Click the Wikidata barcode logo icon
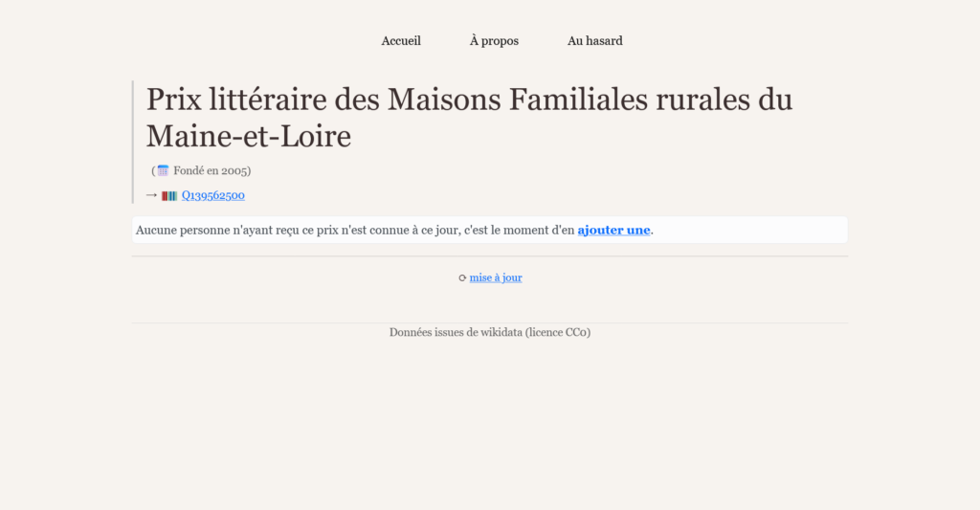Image resolution: width=980 pixels, height=510 pixels. click(169, 196)
